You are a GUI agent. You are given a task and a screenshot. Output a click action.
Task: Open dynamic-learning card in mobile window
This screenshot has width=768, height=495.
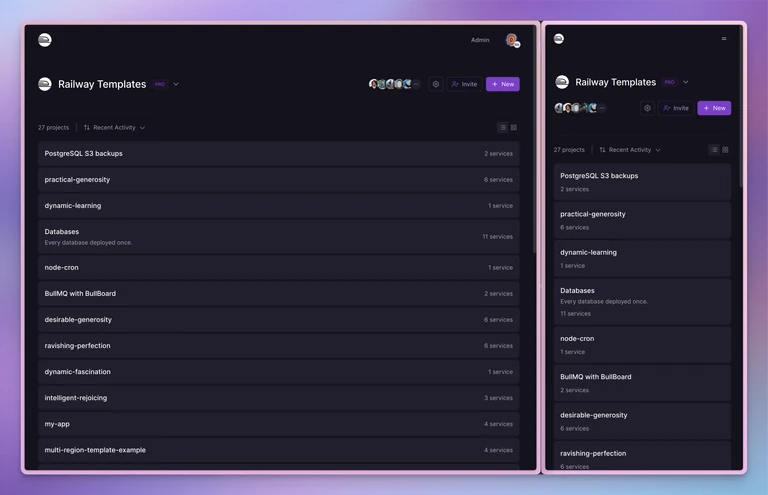point(642,259)
